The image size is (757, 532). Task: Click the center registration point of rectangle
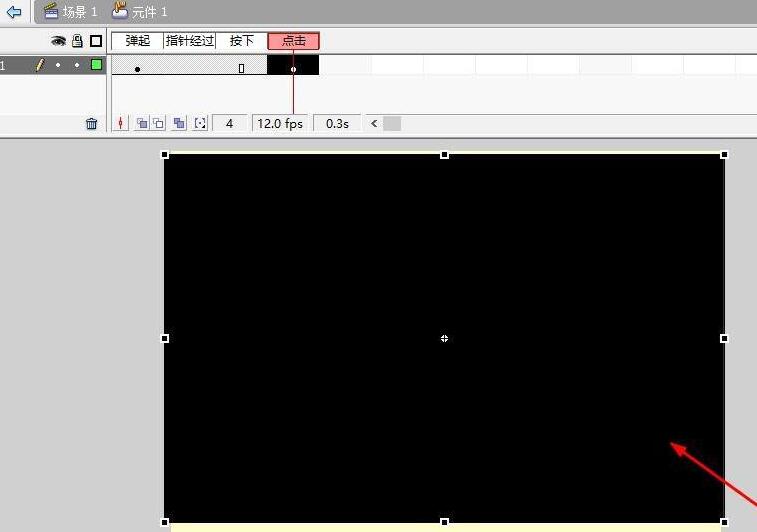444,338
